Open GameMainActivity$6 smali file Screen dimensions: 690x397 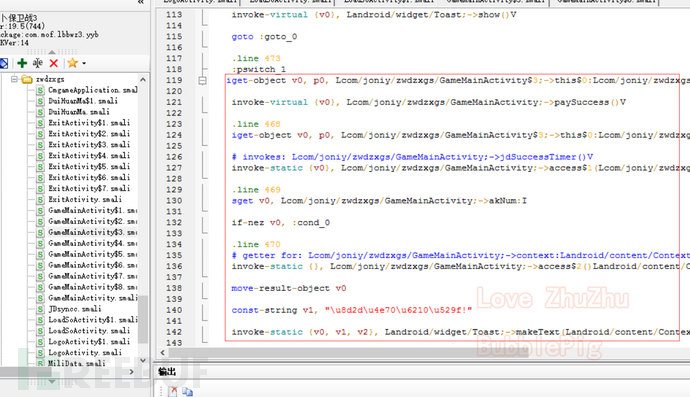click(x=92, y=265)
